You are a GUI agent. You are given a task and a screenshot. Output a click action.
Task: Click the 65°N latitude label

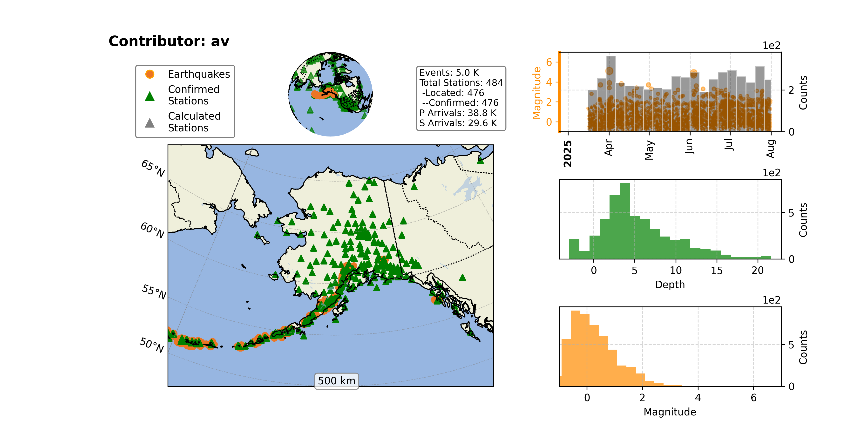click(x=153, y=168)
